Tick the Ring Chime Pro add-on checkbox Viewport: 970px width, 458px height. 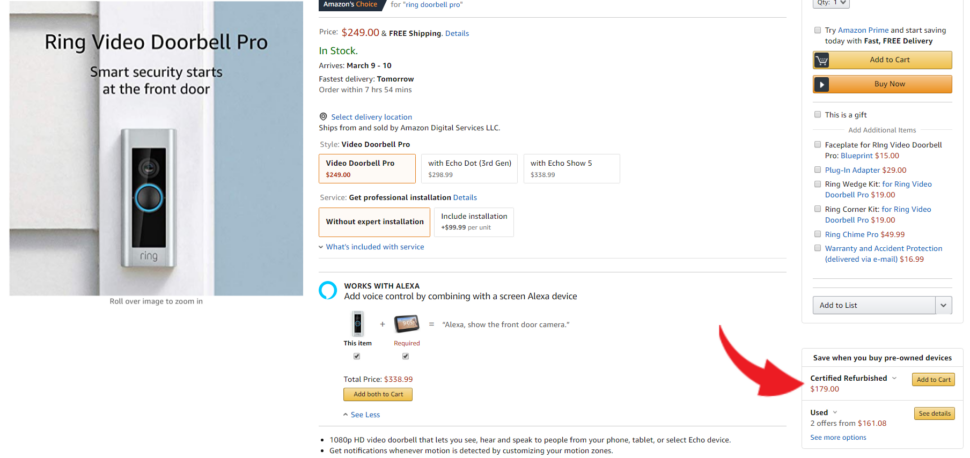[818, 234]
